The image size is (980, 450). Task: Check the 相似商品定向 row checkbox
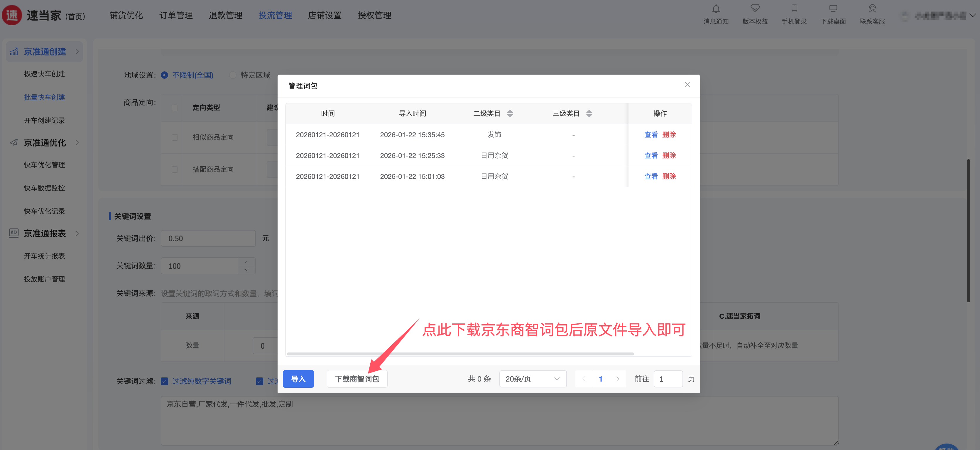(x=175, y=137)
